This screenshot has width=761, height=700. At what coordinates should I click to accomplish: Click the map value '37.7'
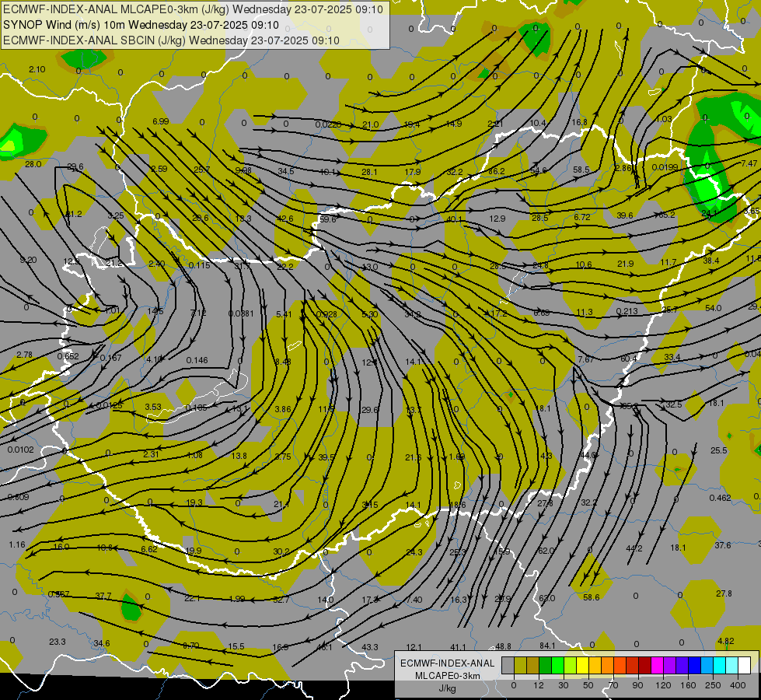tap(103, 596)
